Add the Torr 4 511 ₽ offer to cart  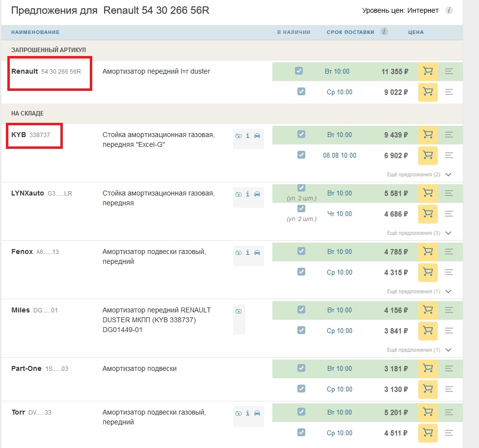click(427, 433)
